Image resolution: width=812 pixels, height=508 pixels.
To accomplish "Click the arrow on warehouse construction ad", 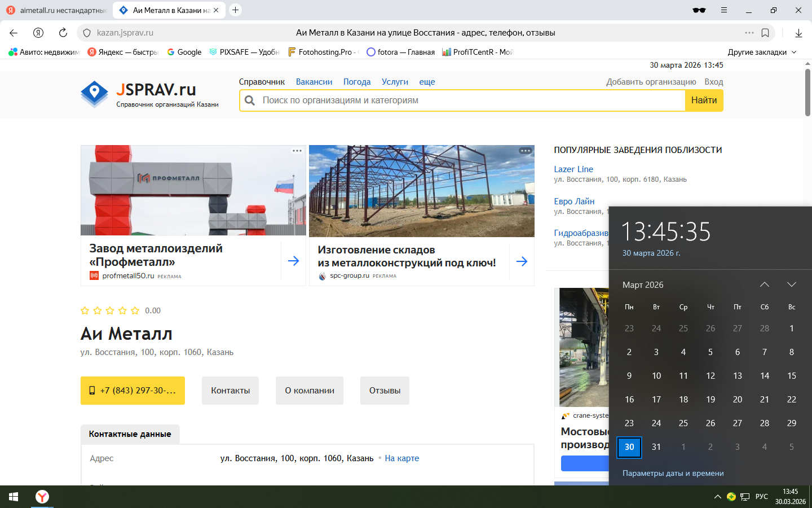I will [x=522, y=261].
